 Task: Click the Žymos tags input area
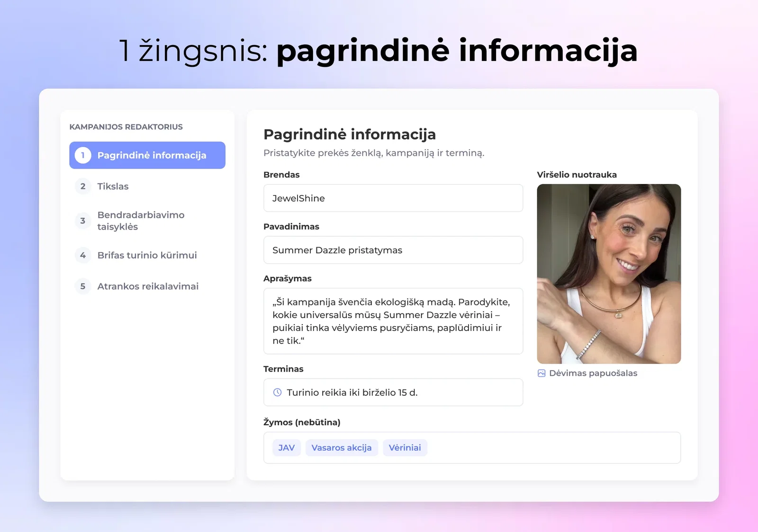[472, 448]
